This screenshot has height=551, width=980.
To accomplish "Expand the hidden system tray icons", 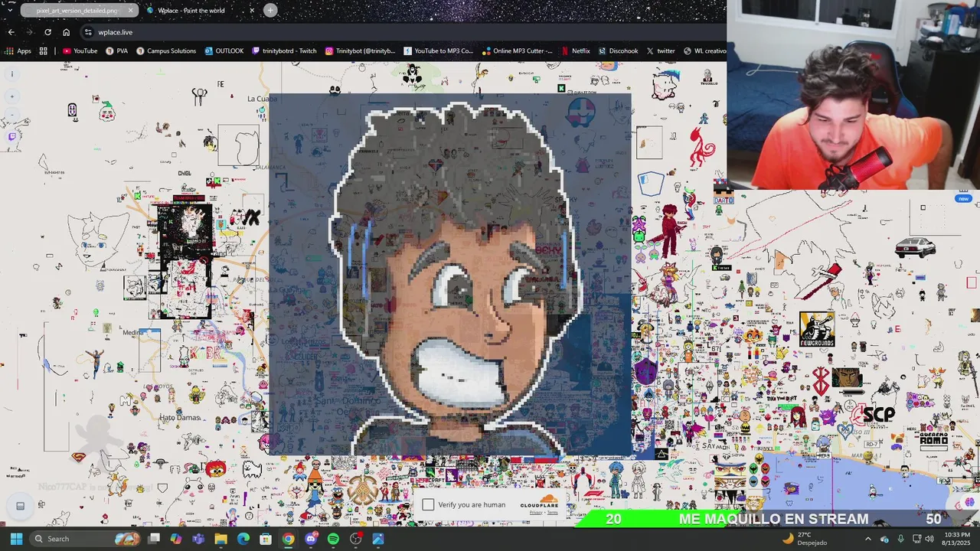I will tap(869, 539).
